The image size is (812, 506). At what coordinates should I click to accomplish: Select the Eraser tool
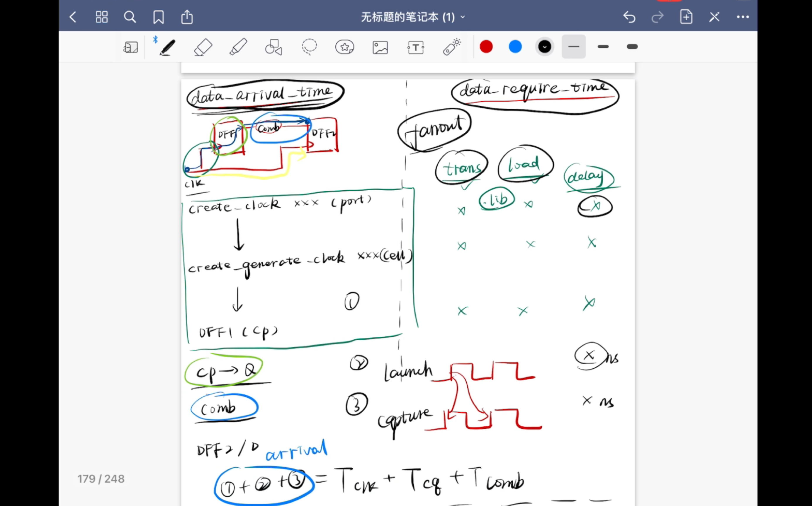pyautogui.click(x=203, y=47)
